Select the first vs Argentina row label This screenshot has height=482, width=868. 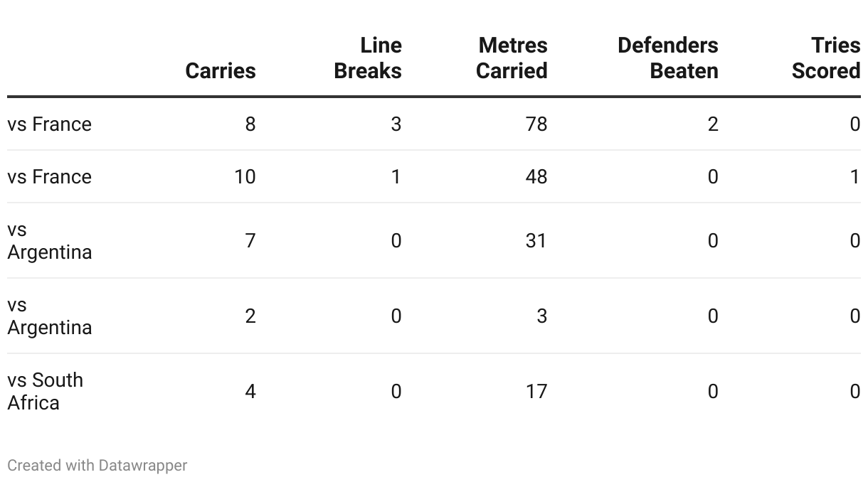click(50, 240)
